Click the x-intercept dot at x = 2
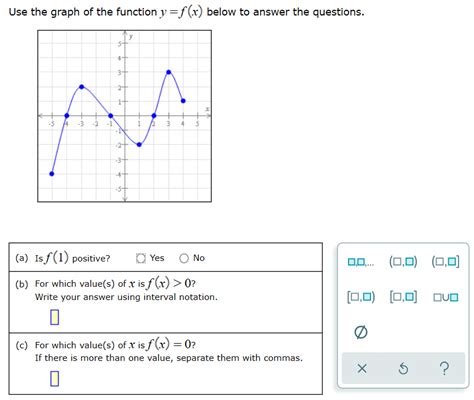The image size is (474, 400). pos(154,116)
